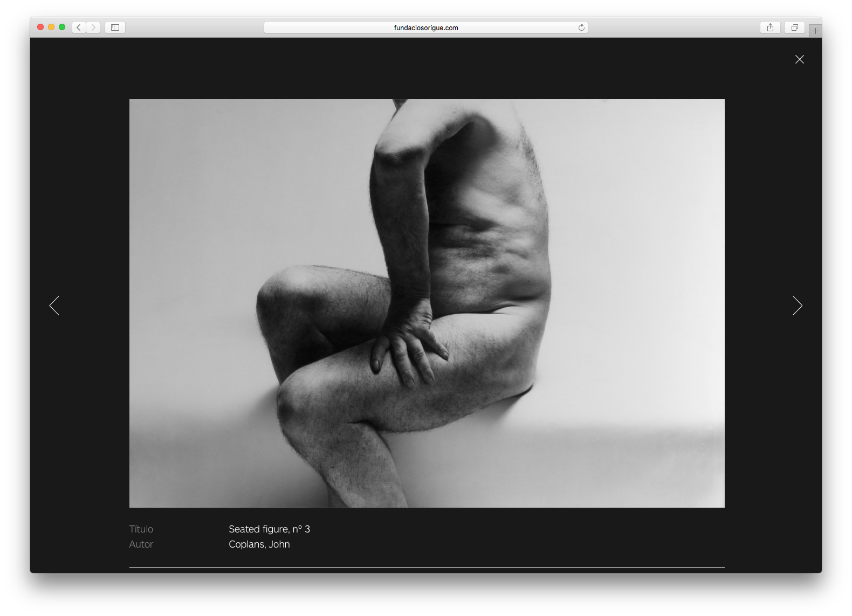Show all tabs overview button
852x616 pixels.
pyautogui.click(x=794, y=27)
